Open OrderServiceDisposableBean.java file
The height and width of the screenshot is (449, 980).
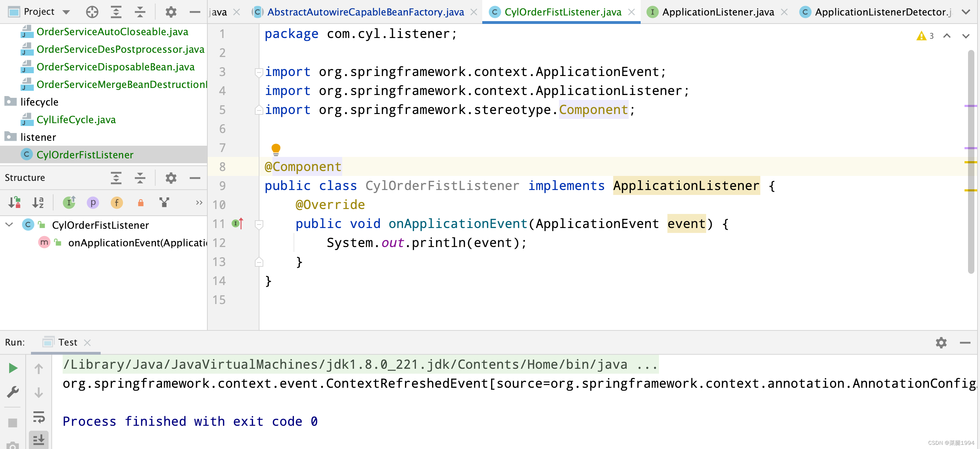click(115, 67)
